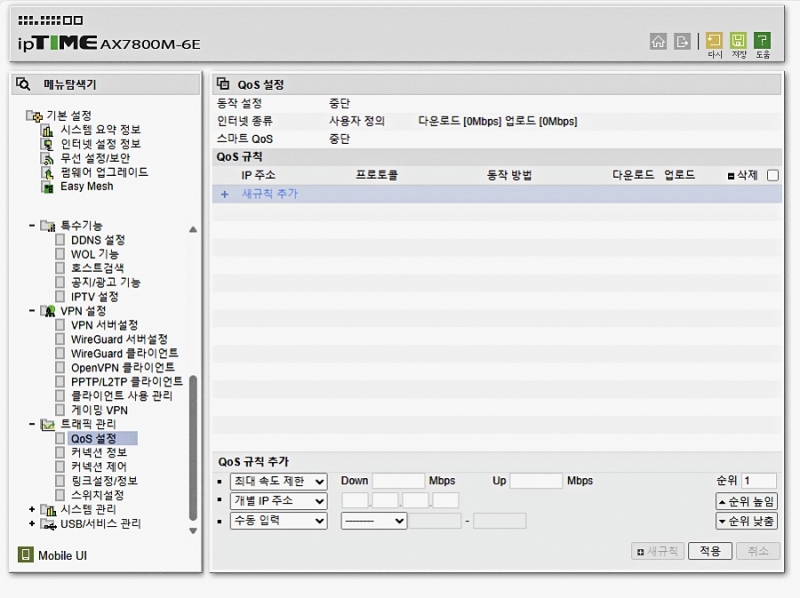Expand the 시스템 관리 tree section
This screenshot has height=598, width=800.
coord(32,509)
